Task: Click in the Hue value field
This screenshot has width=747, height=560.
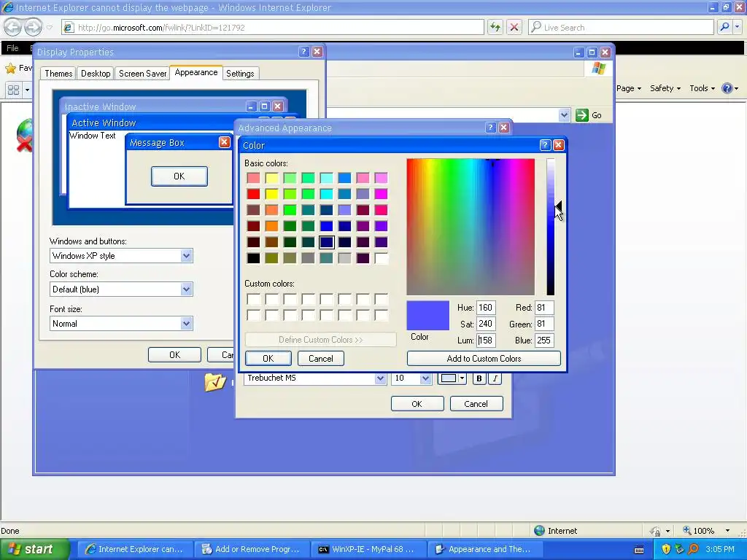Action: coord(486,308)
